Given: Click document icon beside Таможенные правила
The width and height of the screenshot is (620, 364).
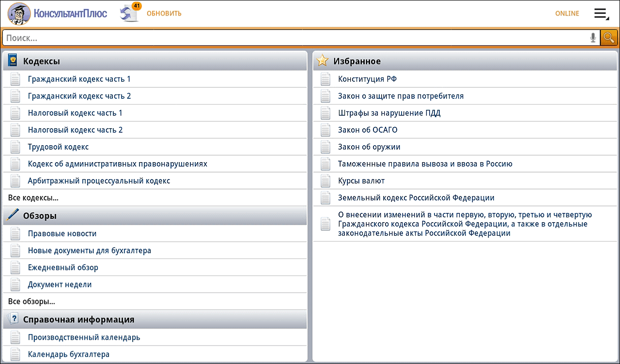Looking at the screenshot, I should (325, 164).
